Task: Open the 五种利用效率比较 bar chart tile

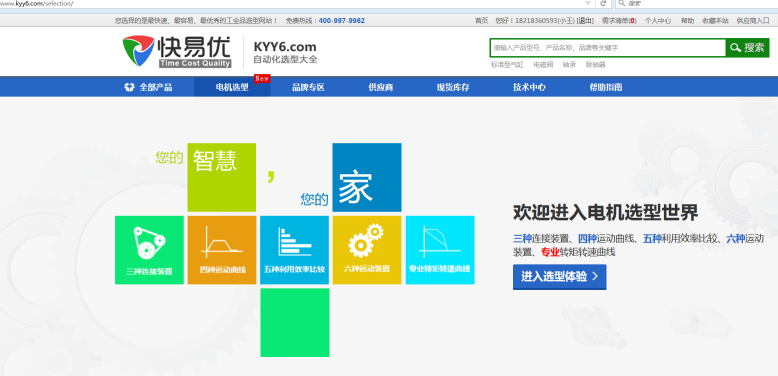Action: pyautogui.click(x=294, y=250)
